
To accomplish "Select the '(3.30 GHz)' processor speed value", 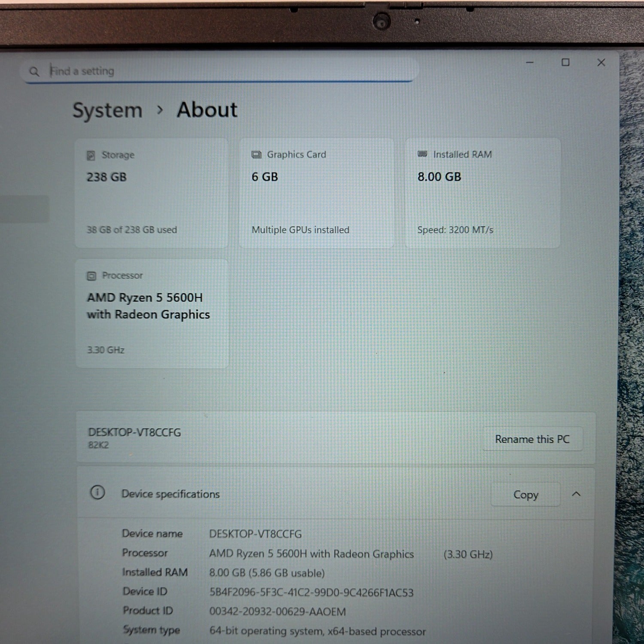I will pos(468,554).
